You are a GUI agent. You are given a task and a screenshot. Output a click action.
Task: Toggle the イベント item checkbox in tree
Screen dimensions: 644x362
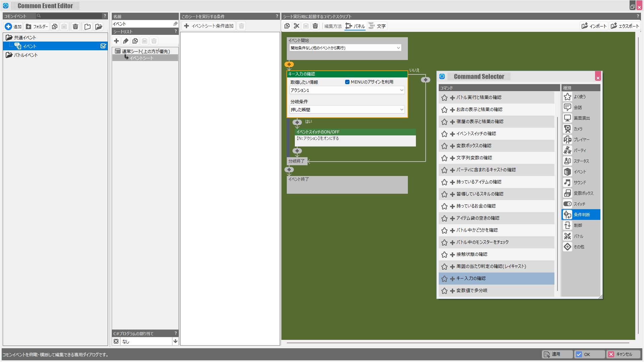(x=103, y=46)
